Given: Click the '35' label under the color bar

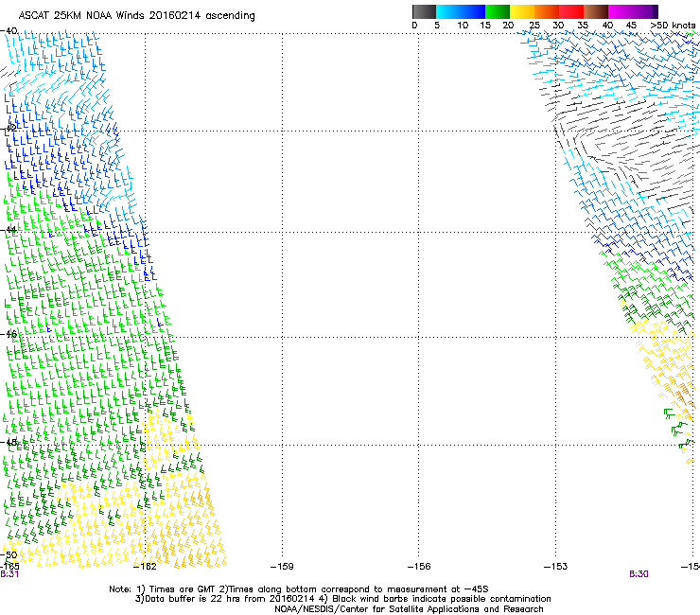Looking at the screenshot, I should [x=583, y=26].
